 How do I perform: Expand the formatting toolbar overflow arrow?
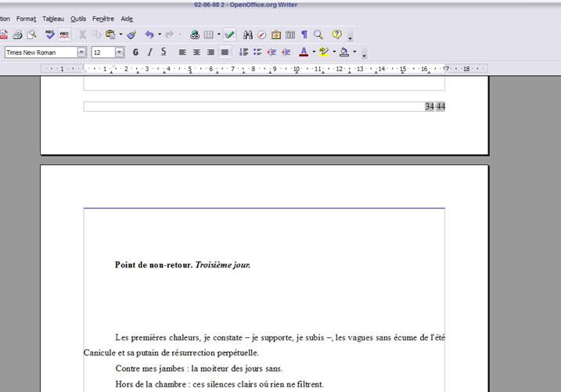(365, 55)
